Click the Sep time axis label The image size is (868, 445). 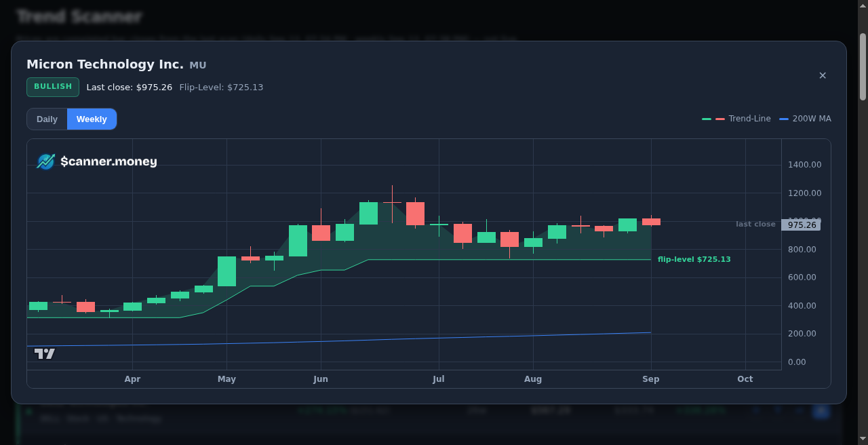(651, 379)
